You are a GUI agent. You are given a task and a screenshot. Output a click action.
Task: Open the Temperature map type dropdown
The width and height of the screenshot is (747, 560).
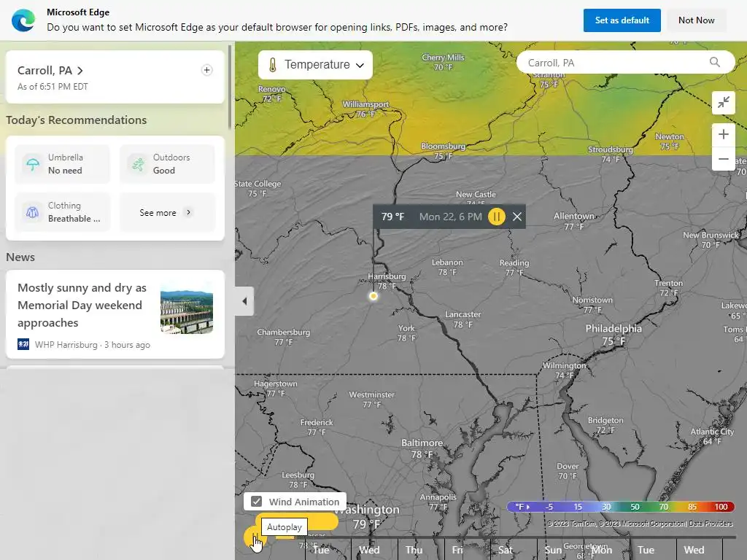coord(315,65)
